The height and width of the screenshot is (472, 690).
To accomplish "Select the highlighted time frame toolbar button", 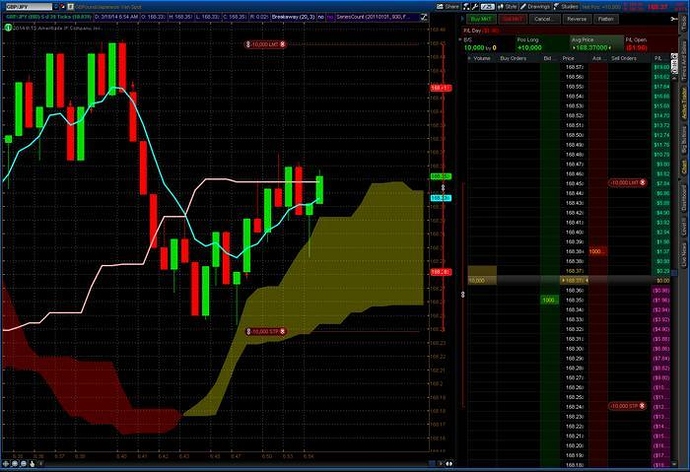I will click(x=488, y=7).
